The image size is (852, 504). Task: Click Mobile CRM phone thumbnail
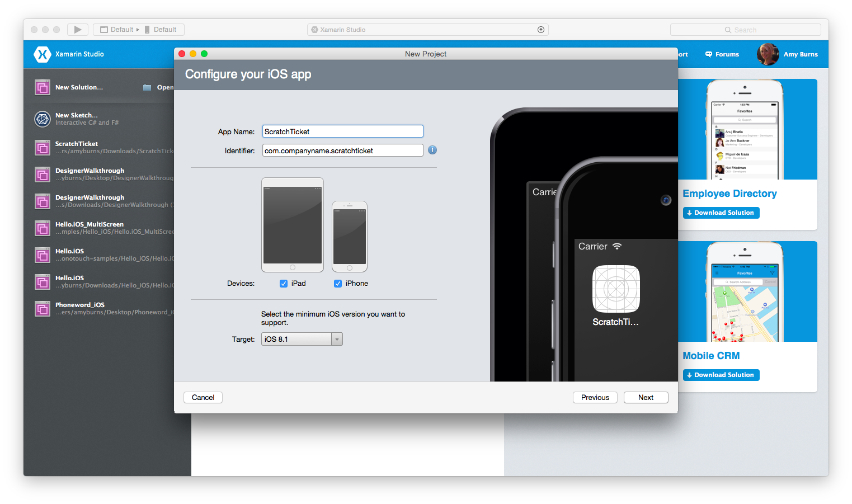pyautogui.click(x=745, y=292)
